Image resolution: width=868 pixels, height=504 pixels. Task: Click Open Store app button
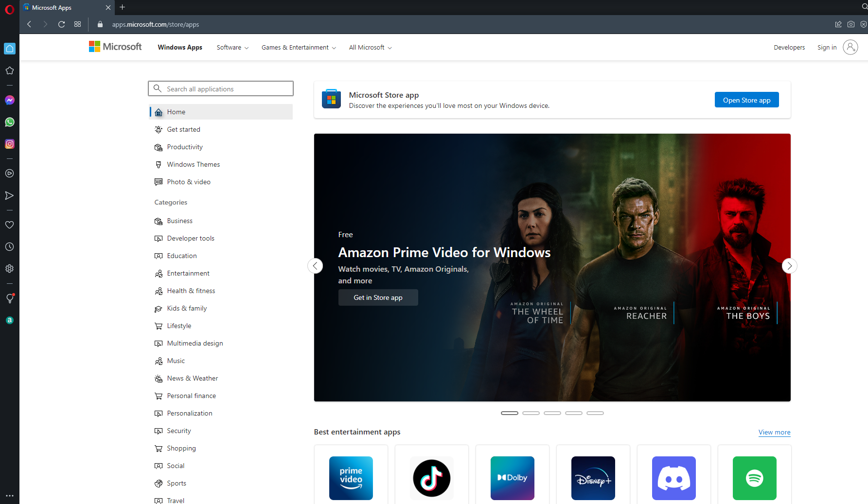[746, 100]
